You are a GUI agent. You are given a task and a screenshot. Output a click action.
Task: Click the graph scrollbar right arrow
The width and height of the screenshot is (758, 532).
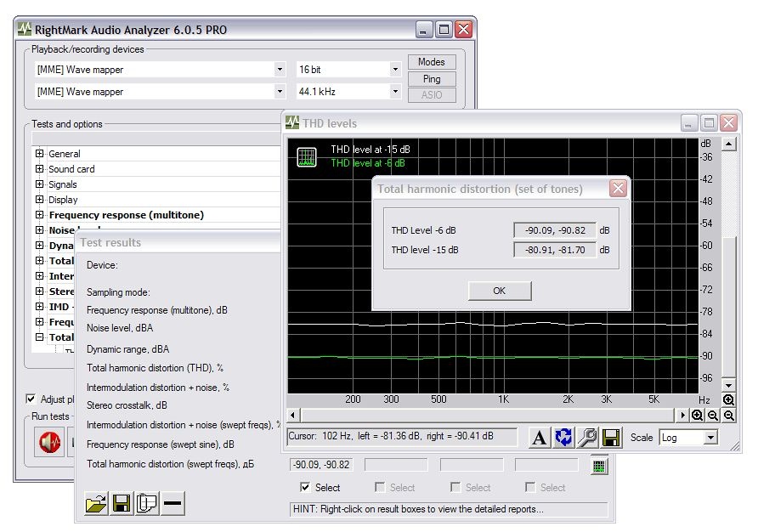tap(682, 416)
